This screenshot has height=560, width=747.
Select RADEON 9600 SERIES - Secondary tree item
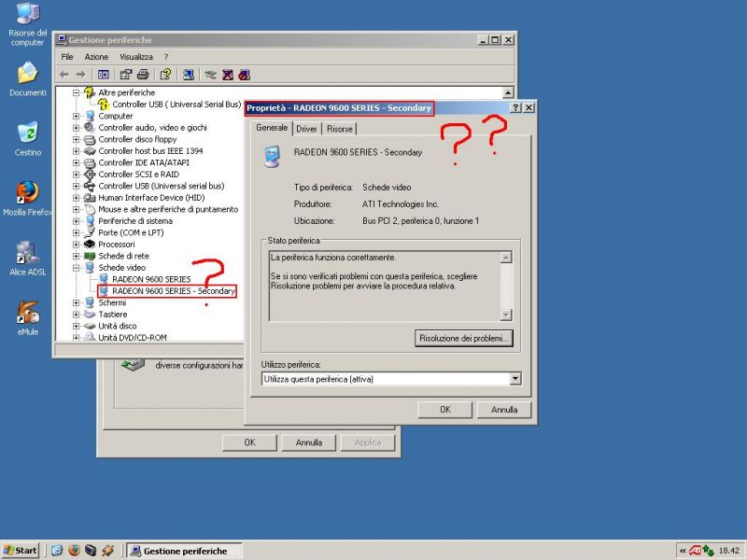(x=174, y=291)
